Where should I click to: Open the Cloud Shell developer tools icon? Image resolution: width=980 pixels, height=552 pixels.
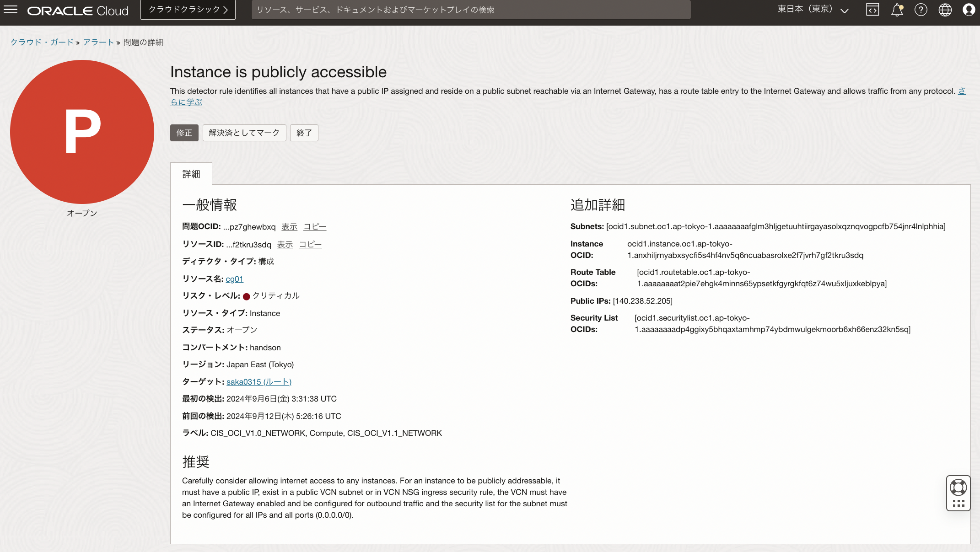point(872,10)
